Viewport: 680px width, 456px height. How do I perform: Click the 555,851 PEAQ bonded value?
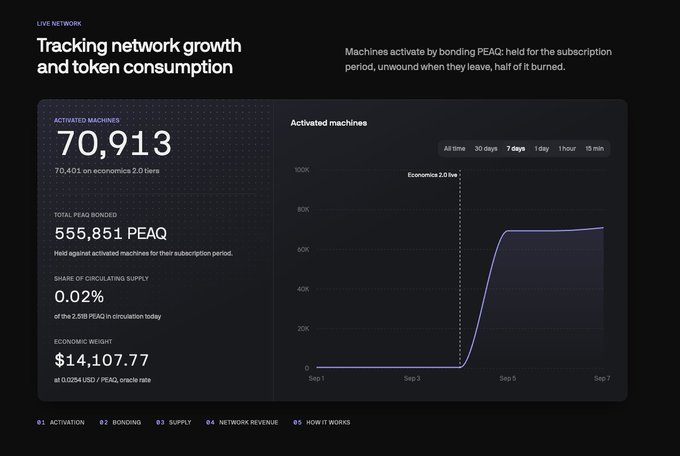tap(111, 233)
